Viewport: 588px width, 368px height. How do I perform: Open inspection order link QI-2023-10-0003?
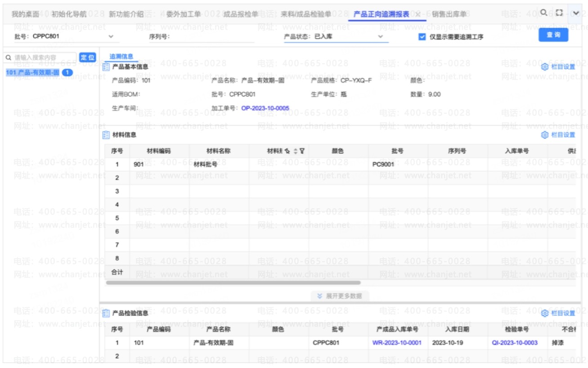tap(515, 343)
